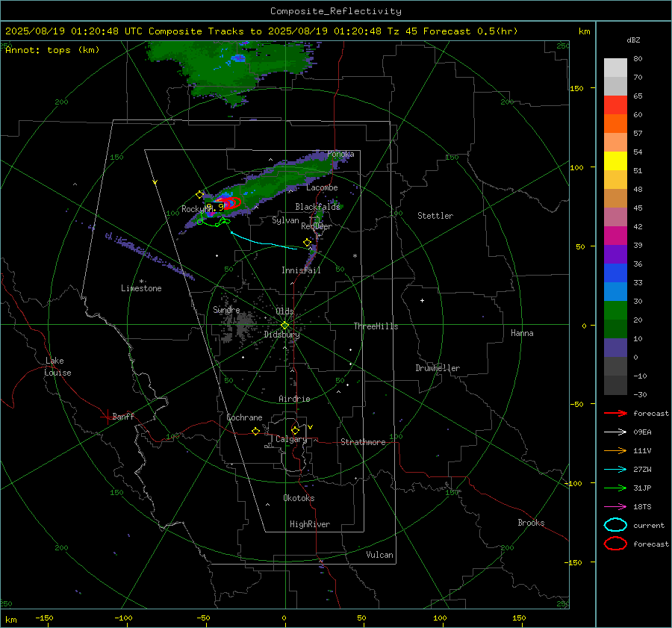Click the magenta 18TS arrow in legend

point(615,507)
